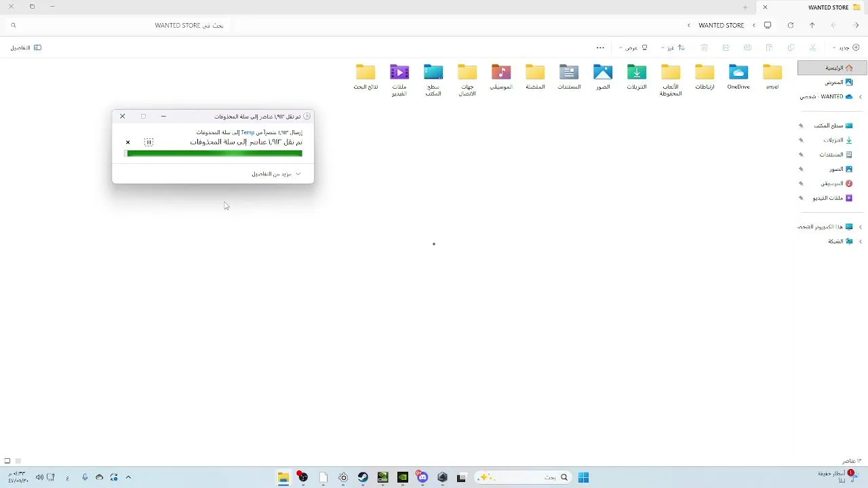Image resolution: width=868 pixels, height=488 pixels.
Task: Open Steam from the taskbar
Action: (363, 477)
